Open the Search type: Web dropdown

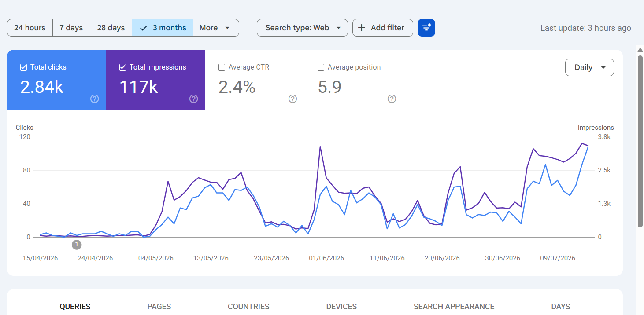click(x=302, y=28)
